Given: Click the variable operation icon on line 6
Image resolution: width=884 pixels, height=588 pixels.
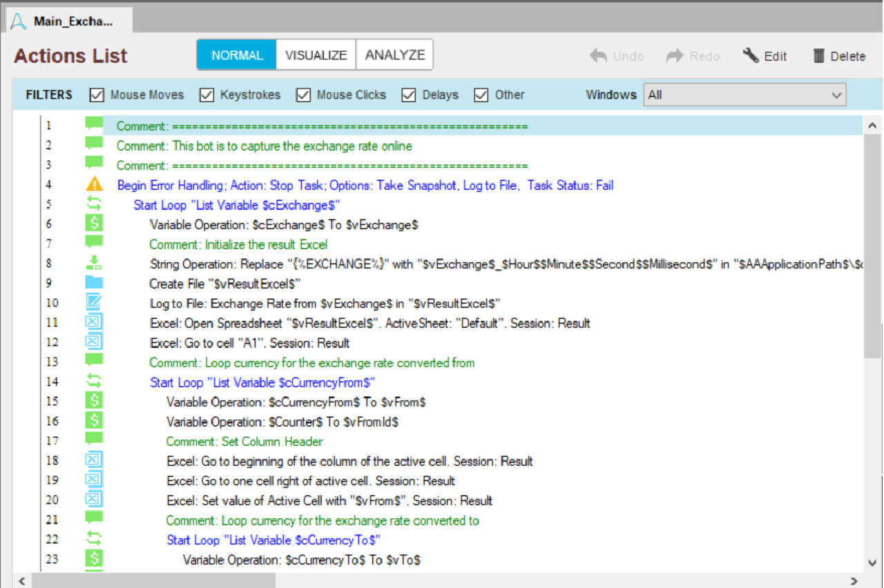Looking at the screenshot, I should point(94,224).
